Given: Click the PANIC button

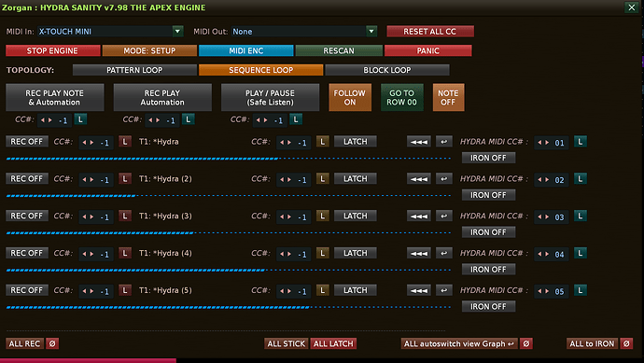Looking at the screenshot, I should 428,50.
